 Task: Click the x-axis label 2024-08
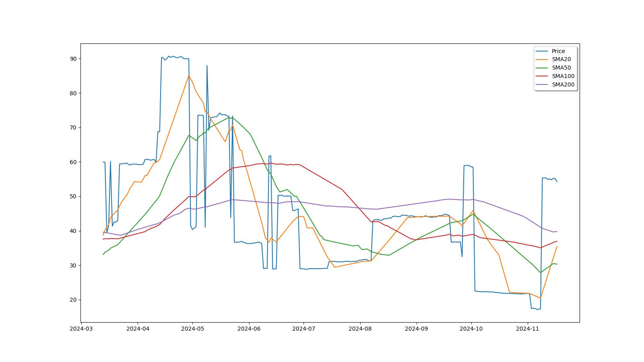point(360,329)
